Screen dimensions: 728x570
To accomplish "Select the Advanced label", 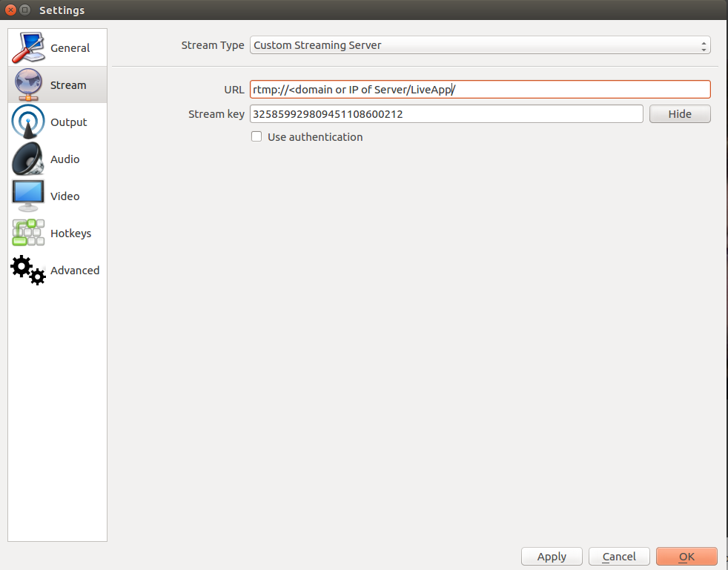I will tap(75, 270).
